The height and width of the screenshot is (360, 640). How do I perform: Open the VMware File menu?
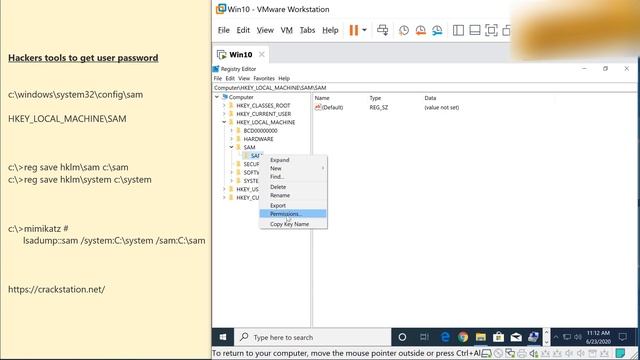click(224, 30)
